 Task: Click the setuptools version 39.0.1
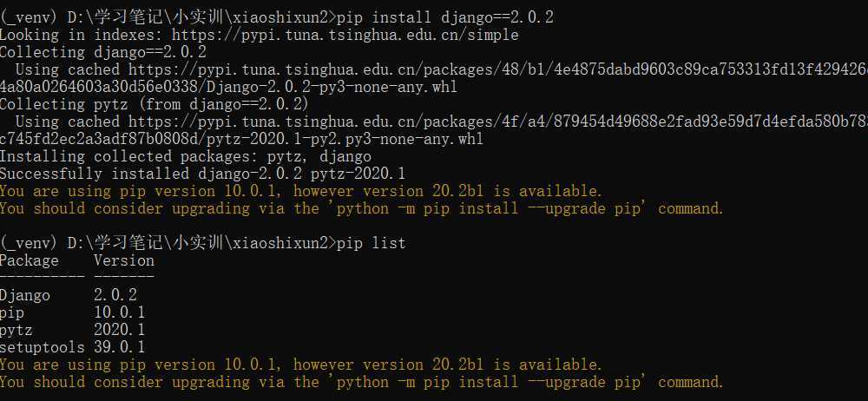pos(120,347)
